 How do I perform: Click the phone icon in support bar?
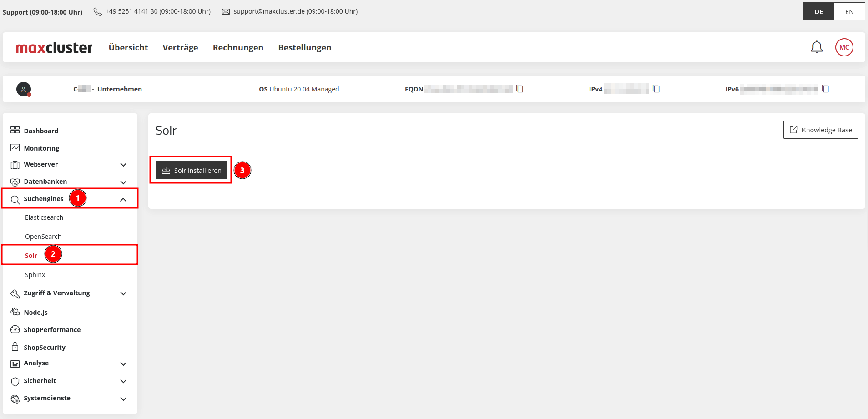(x=97, y=12)
